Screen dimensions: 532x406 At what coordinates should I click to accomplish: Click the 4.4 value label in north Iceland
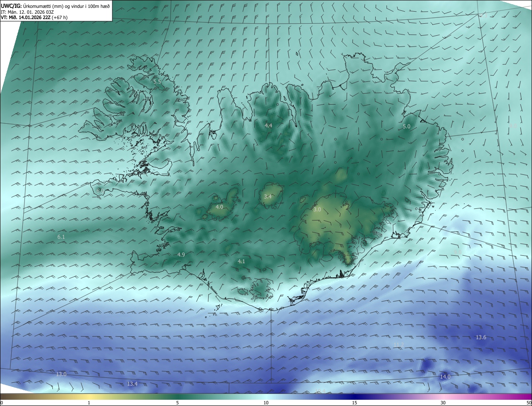tap(268, 125)
